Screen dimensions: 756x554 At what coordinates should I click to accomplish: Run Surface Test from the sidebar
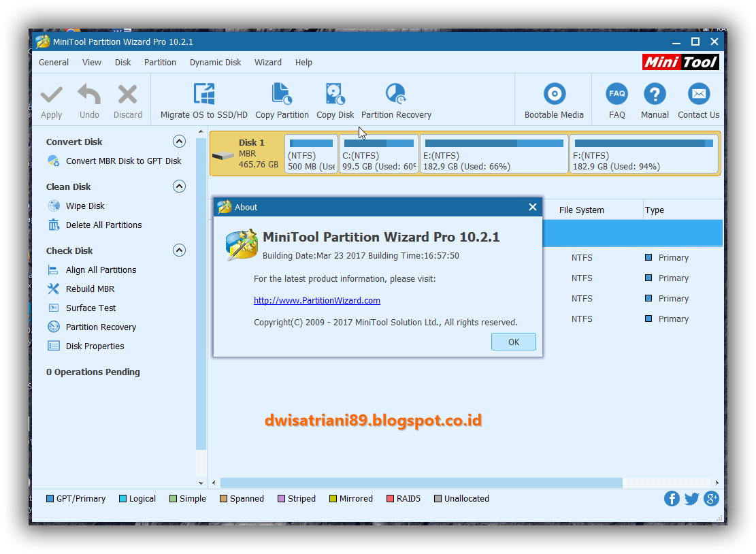point(91,308)
